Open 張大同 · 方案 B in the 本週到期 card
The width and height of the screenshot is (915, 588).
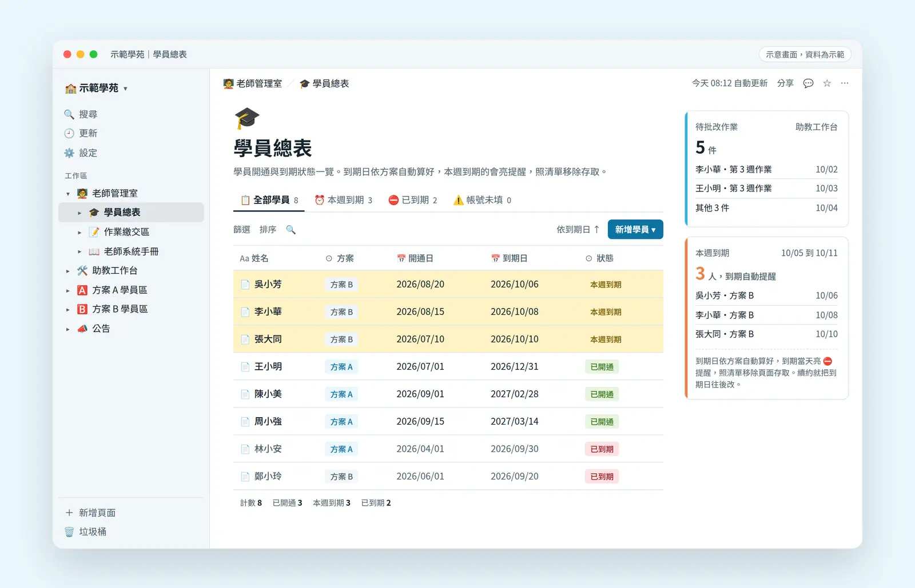766,334
